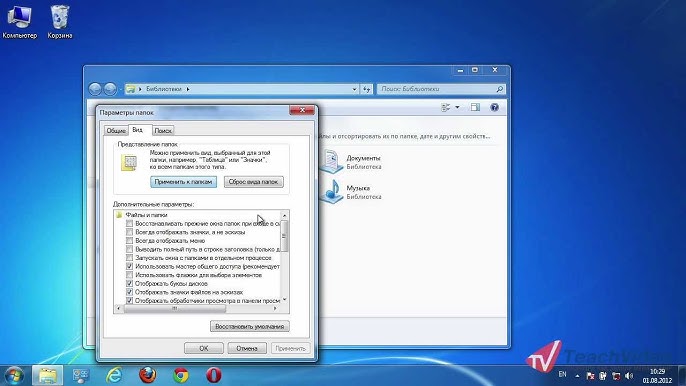Enable Всегда отображать меню checkbox

[x=130, y=241]
